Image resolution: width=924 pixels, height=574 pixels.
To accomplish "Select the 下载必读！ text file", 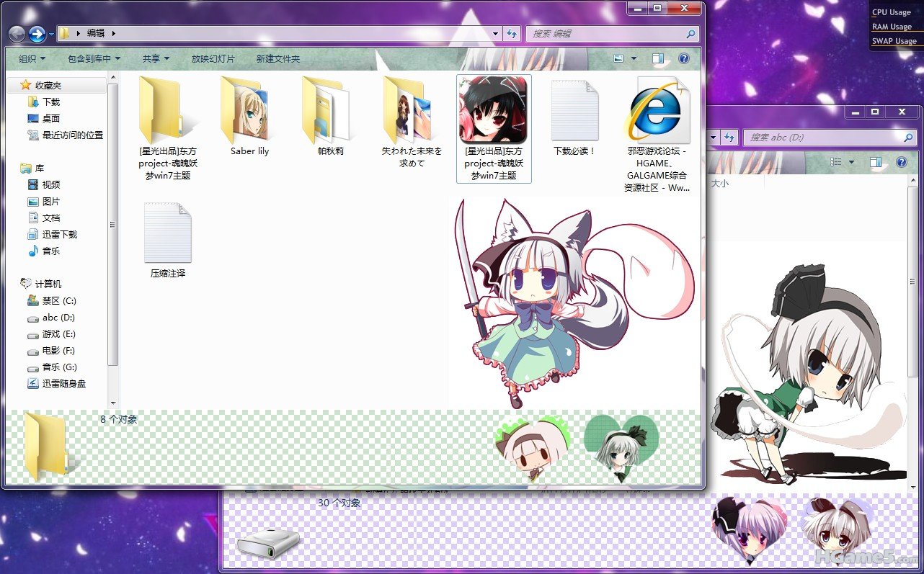I will click(574, 117).
